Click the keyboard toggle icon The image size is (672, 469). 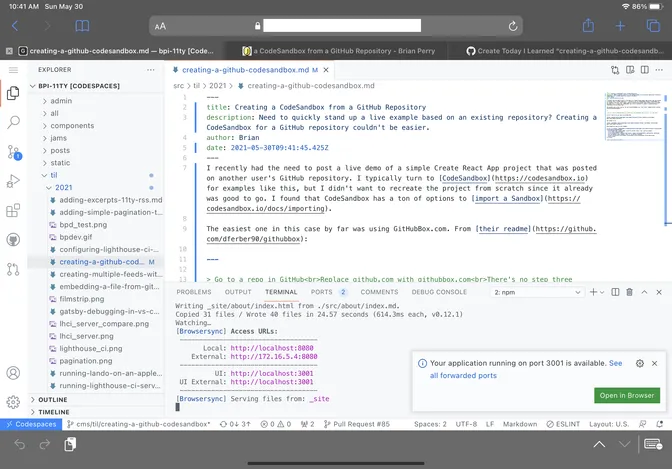(x=653, y=444)
